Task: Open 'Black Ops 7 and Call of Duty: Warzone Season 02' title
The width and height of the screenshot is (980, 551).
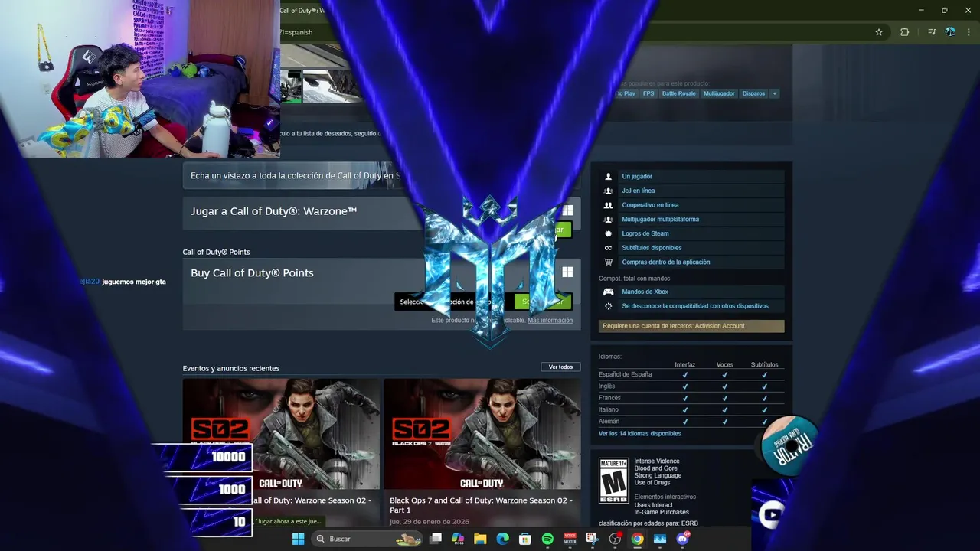Action: point(481,505)
